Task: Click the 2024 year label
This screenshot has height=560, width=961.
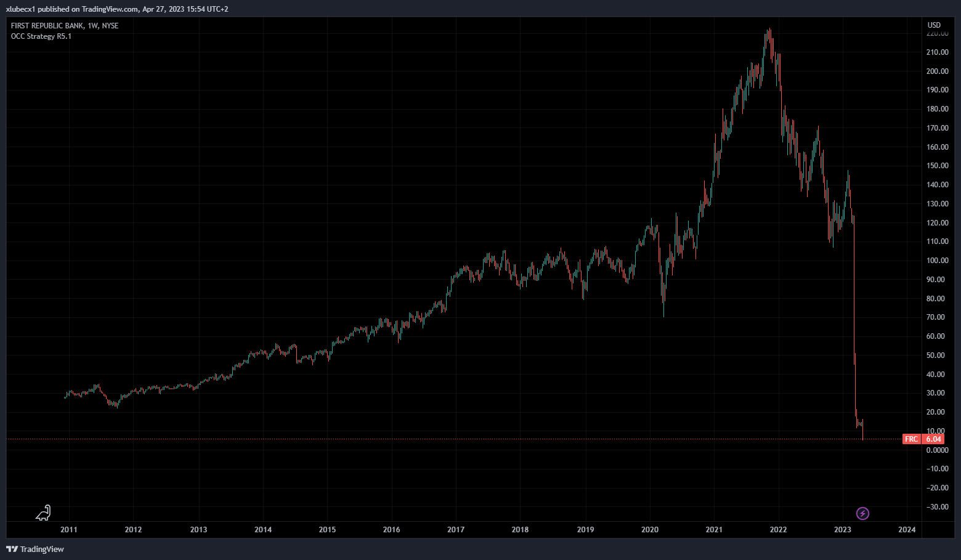Action: tap(907, 530)
